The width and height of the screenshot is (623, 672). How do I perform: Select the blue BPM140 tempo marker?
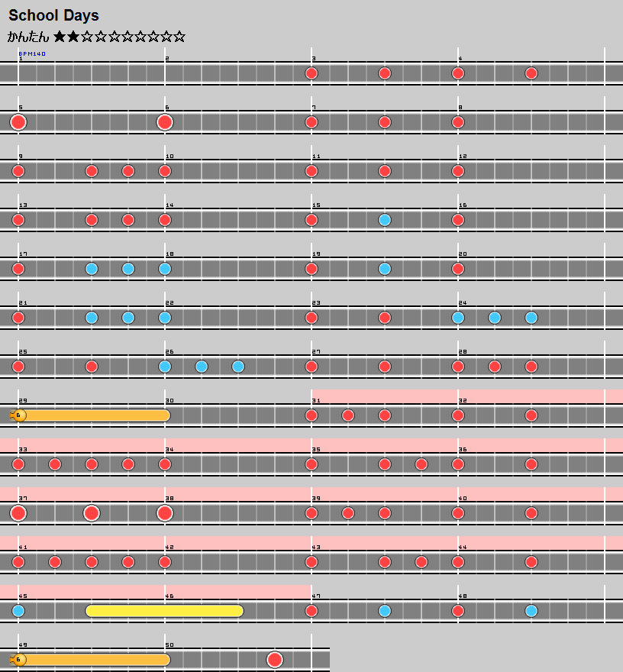(x=32, y=53)
